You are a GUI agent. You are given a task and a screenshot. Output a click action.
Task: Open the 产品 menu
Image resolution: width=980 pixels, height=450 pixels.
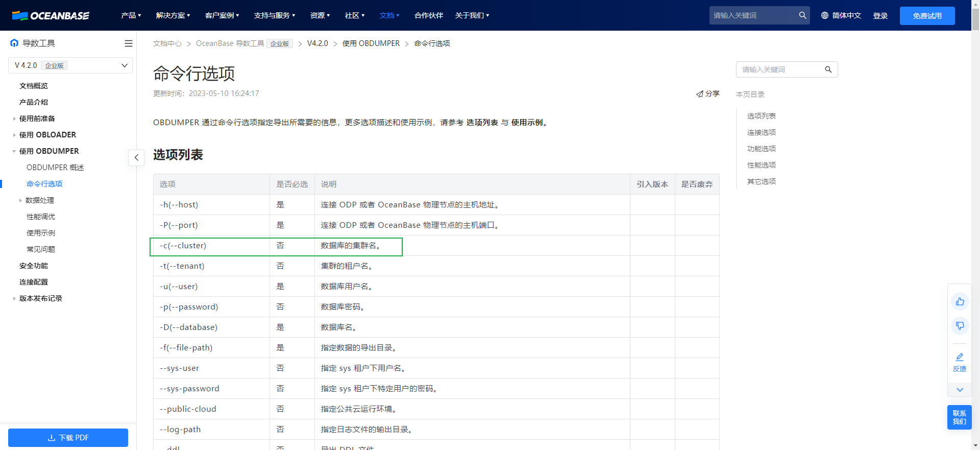tap(131, 15)
